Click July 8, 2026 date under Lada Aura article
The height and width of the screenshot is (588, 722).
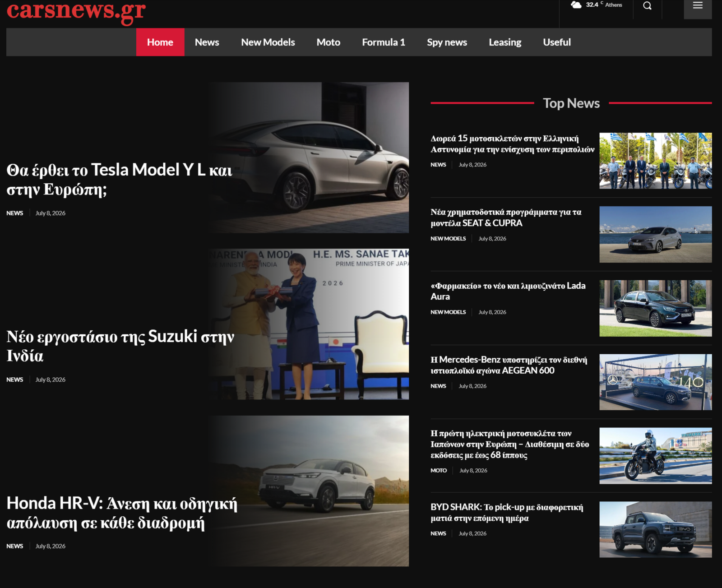coord(492,312)
